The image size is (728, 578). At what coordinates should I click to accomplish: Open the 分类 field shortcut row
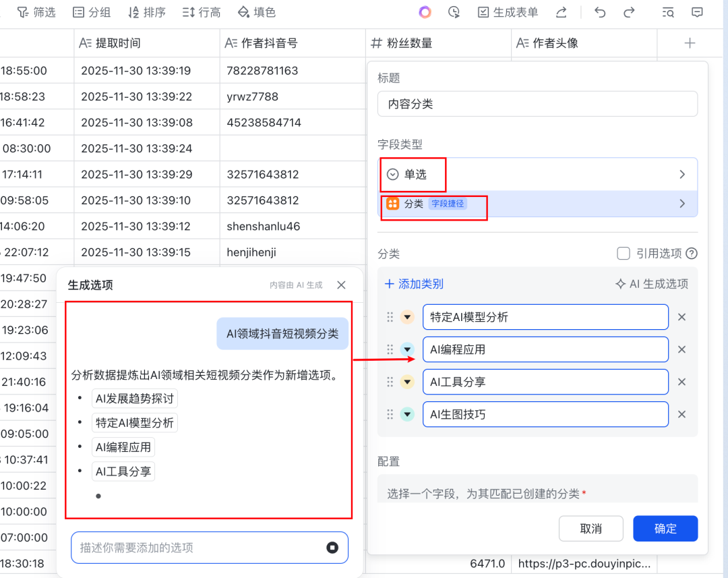pyautogui.click(x=537, y=204)
